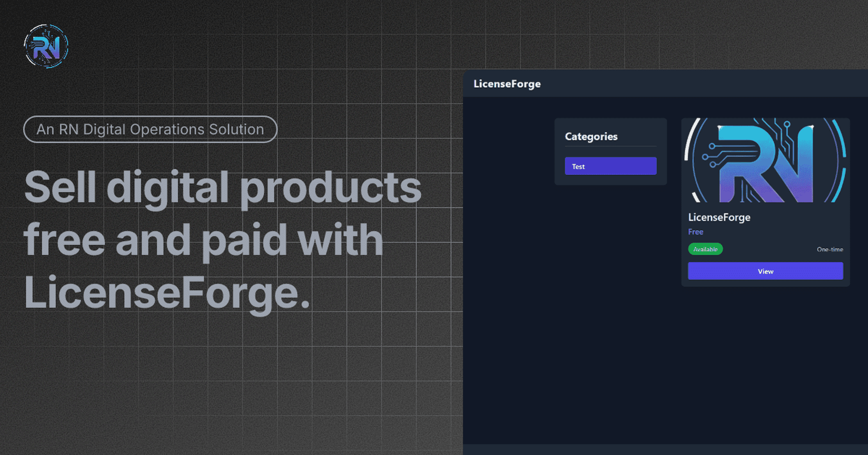Click the An RN Digital Operations Solution badge
This screenshot has width=868, height=455.
pyautogui.click(x=150, y=129)
